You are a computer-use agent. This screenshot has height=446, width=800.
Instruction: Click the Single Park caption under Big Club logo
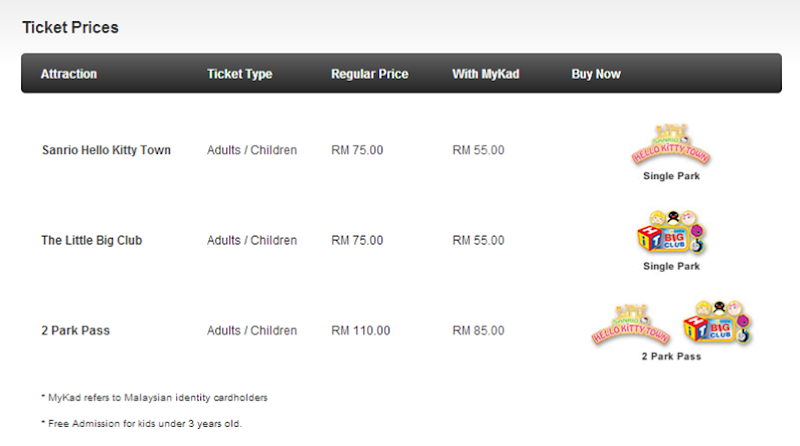671,266
